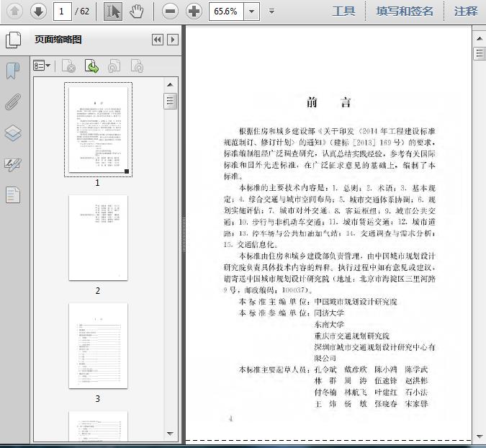486x448 pixels.
Task: Open thumbnail panel options menu
Action: (42, 66)
